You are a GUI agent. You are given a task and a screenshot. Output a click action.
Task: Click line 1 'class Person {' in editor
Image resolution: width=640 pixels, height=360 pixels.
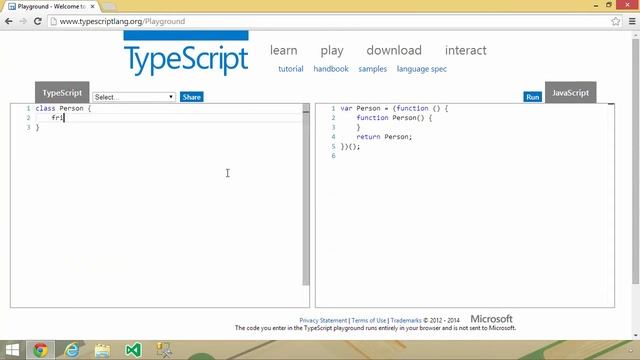63,108
